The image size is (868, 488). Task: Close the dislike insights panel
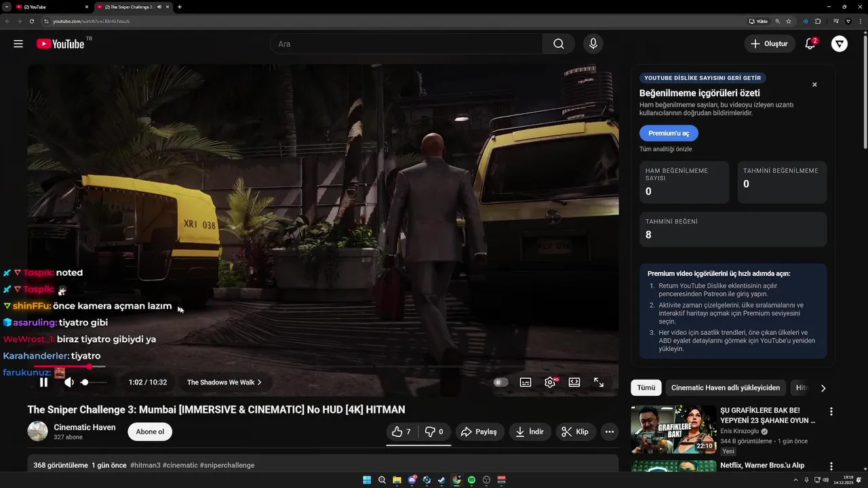(814, 85)
